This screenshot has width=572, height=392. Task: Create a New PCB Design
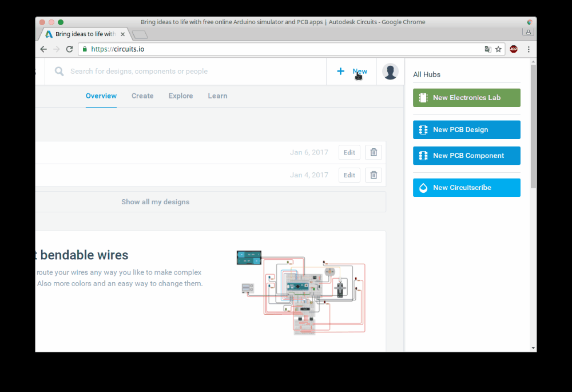coord(467,130)
